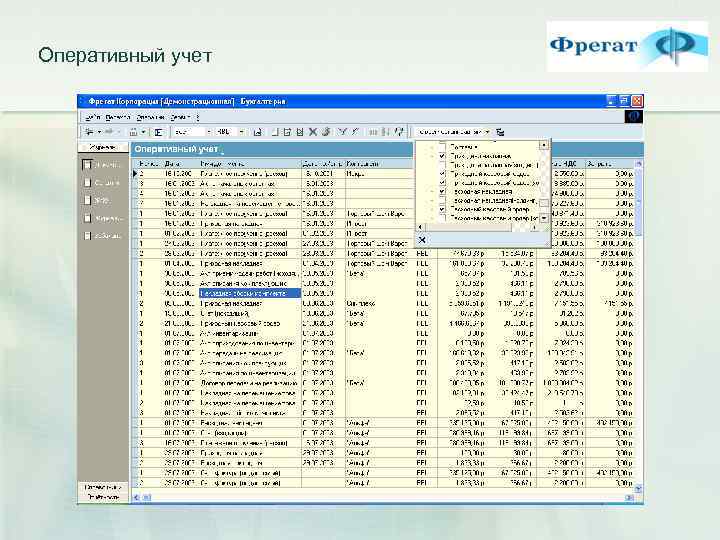The height and width of the screenshot is (540, 720).
Task: Expand the second toolbar combo box arrow
Action: [242, 132]
